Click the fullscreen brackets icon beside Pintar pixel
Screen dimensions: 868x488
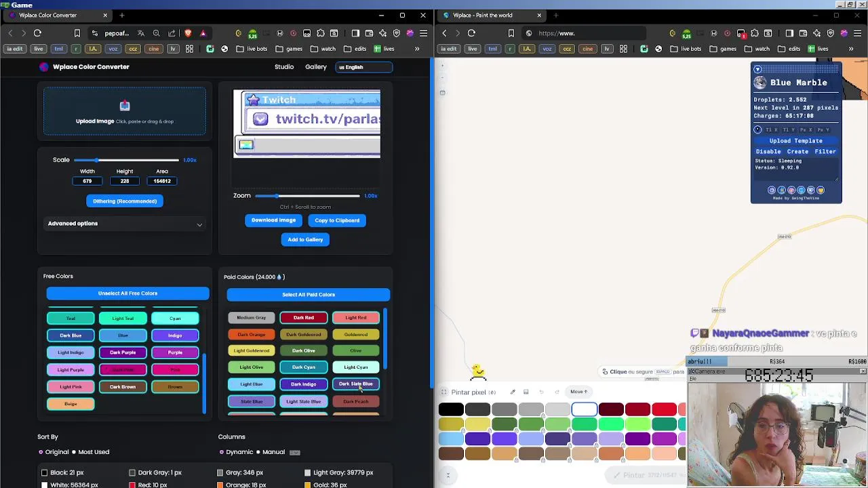(444, 392)
